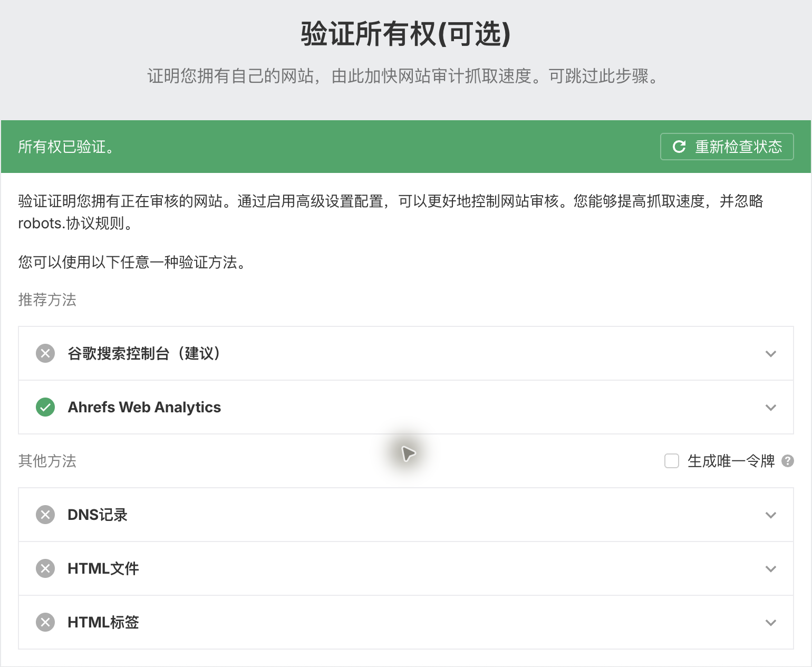Select the HTML标签 method label
812x667 pixels.
coord(103,622)
